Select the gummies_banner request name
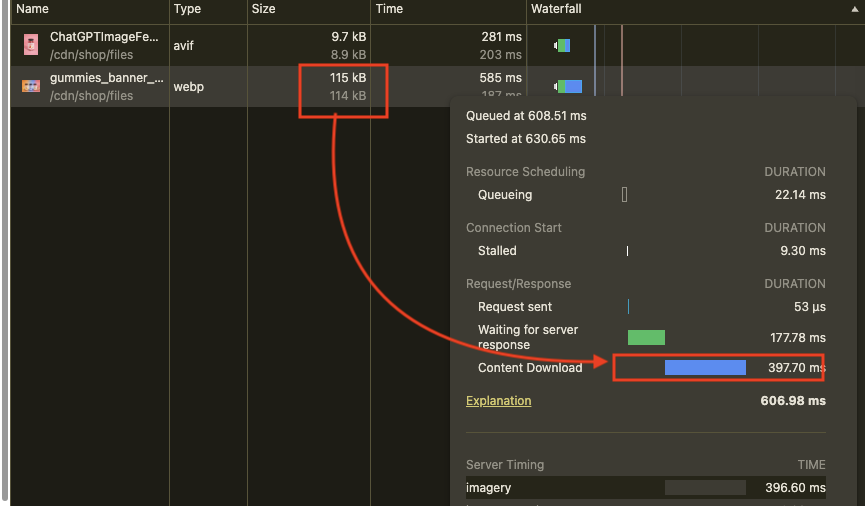865x506 pixels. pos(106,78)
